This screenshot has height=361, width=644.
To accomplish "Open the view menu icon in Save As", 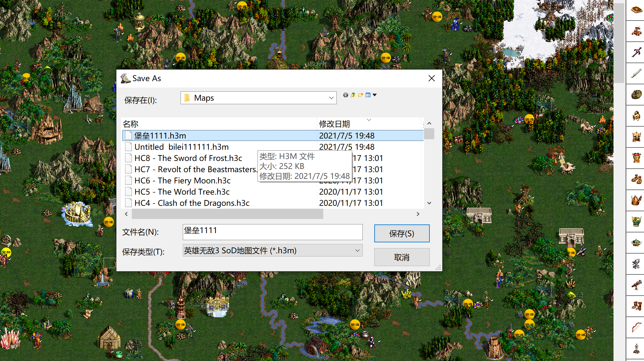I will [368, 95].
